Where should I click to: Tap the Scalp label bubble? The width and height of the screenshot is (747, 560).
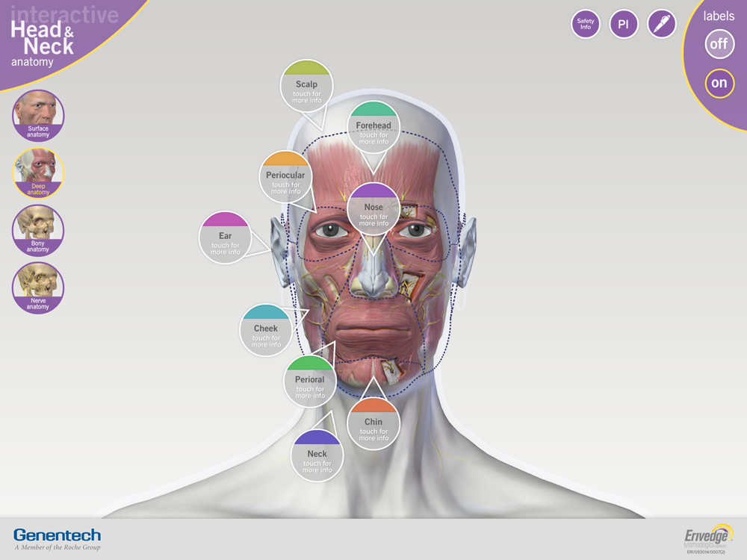(307, 86)
